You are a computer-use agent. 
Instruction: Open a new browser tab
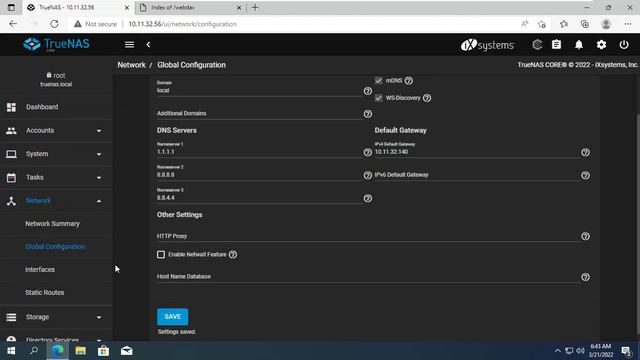[x=255, y=7]
